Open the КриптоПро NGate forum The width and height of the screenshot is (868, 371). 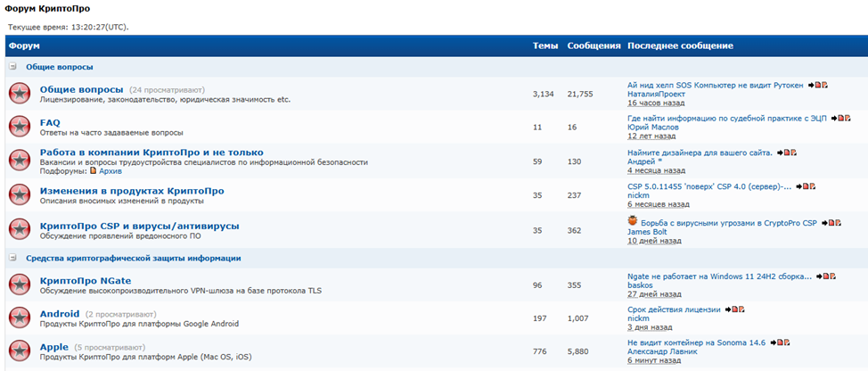86,281
